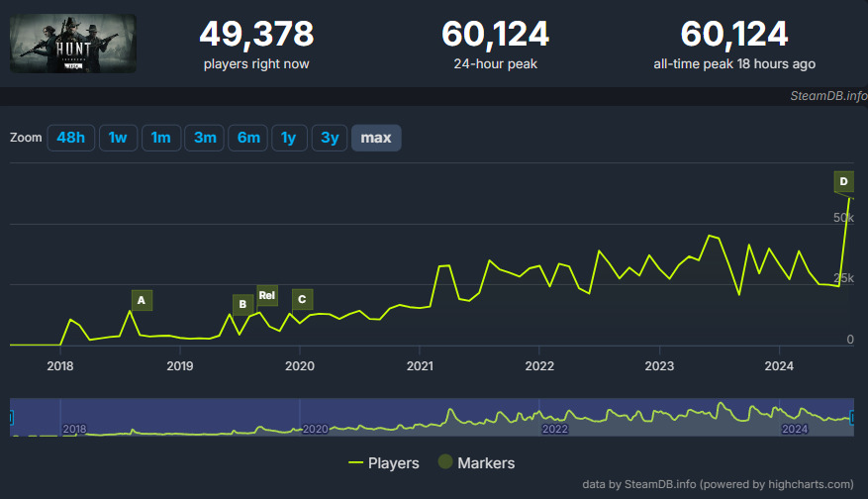Choose the 6m zoom range
This screenshot has width=868, height=499.
pyautogui.click(x=247, y=138)
